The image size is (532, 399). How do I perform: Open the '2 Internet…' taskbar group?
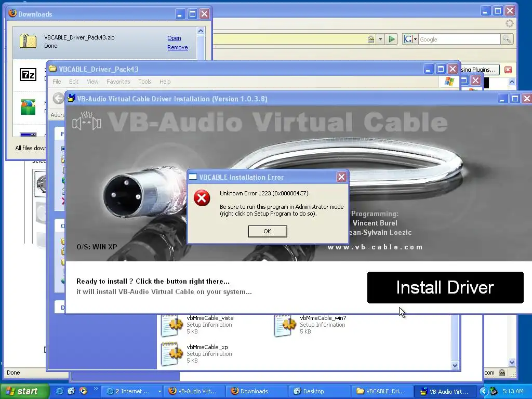pyautogui.click(x=132, y=391)
